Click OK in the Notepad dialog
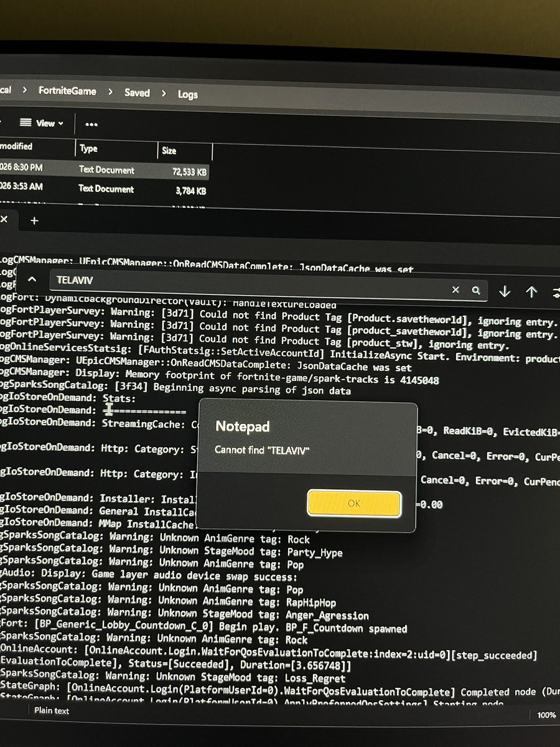Screen dimensions: 560x747 [353, 504]
